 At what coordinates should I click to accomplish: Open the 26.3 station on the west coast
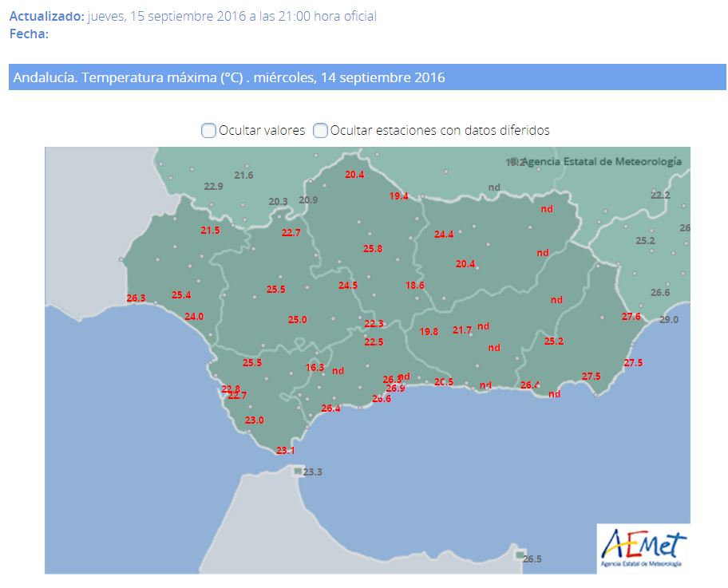click(136, 298)
